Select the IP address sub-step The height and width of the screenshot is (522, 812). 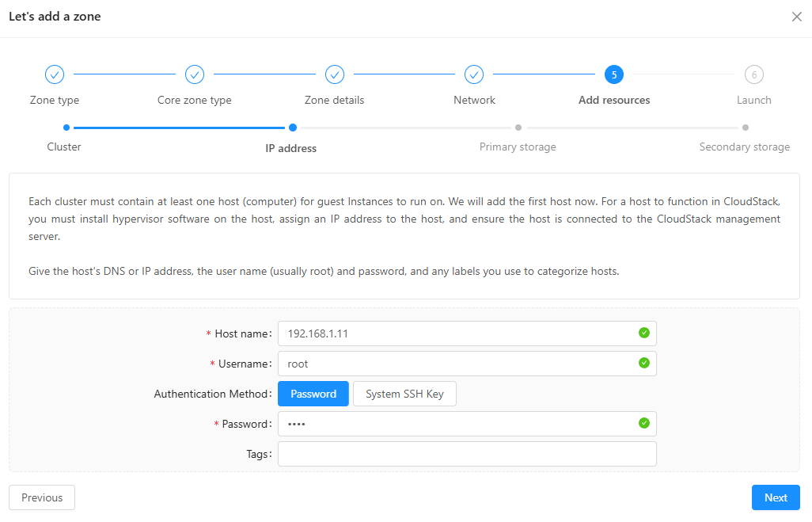coord(292,128)
